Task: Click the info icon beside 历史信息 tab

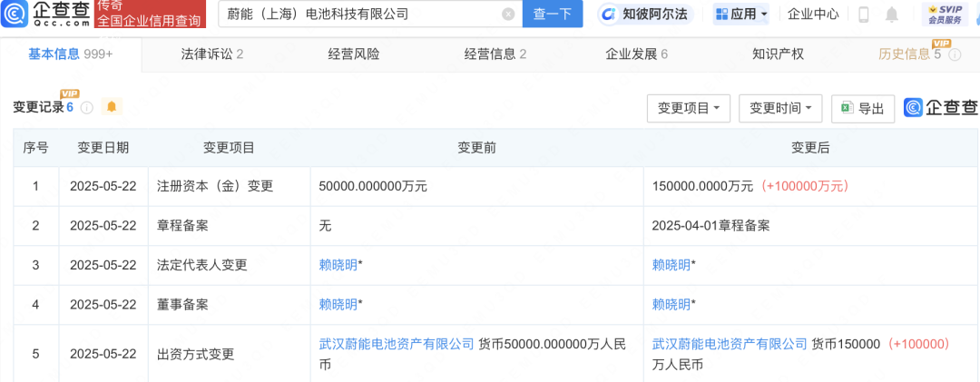Action: point(955,54)
